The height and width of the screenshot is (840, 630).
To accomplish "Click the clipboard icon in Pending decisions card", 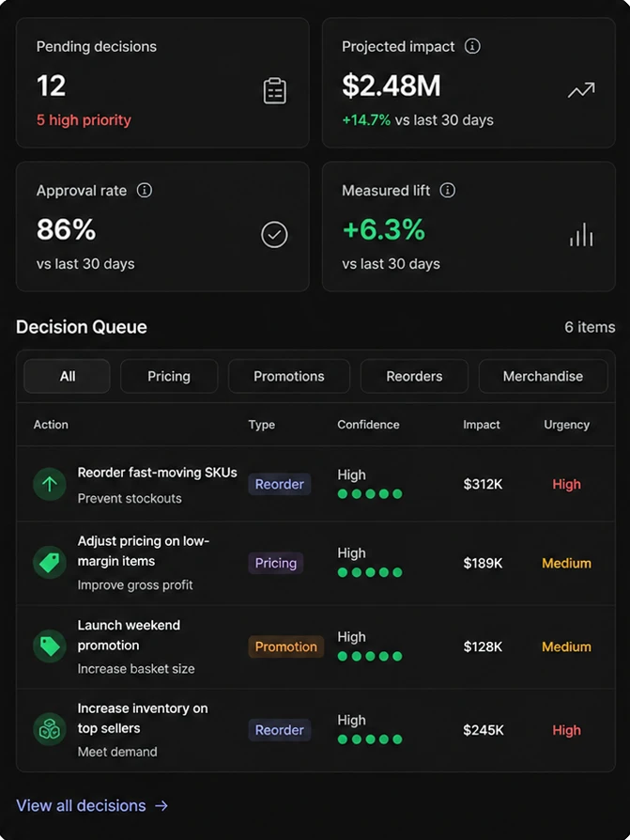I will (274, 90).
